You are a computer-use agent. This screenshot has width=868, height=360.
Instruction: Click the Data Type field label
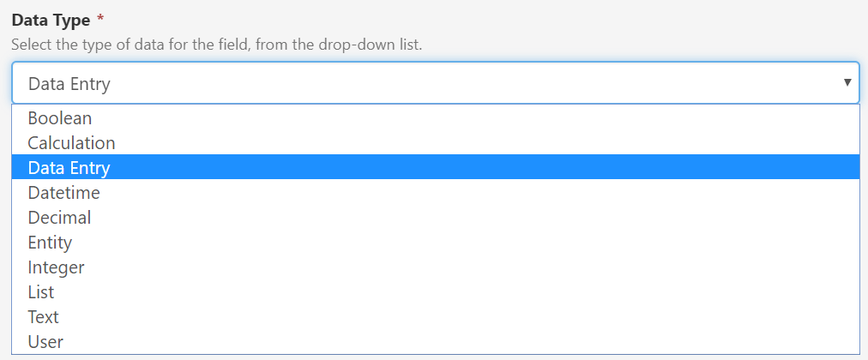point(49,19)
